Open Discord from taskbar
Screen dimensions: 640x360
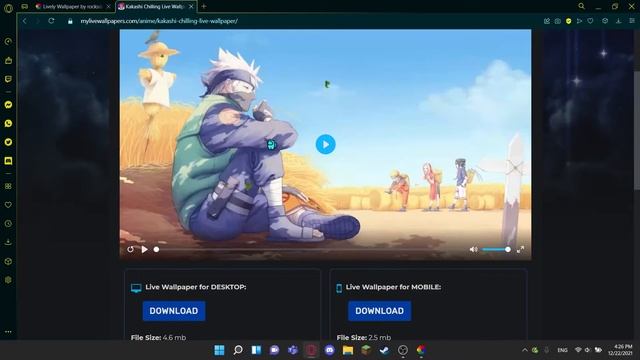coord(329,350)
